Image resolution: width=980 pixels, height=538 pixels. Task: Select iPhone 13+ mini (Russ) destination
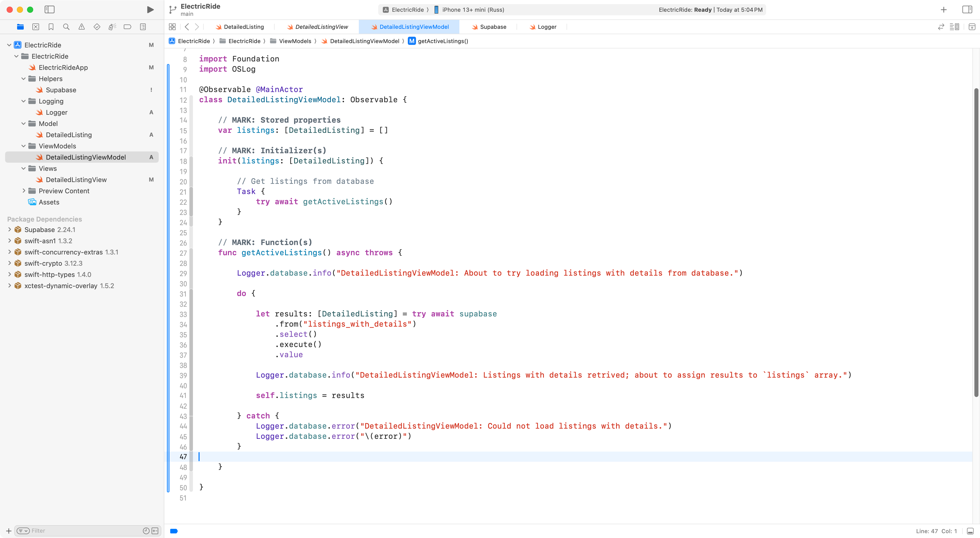(473, 9)
